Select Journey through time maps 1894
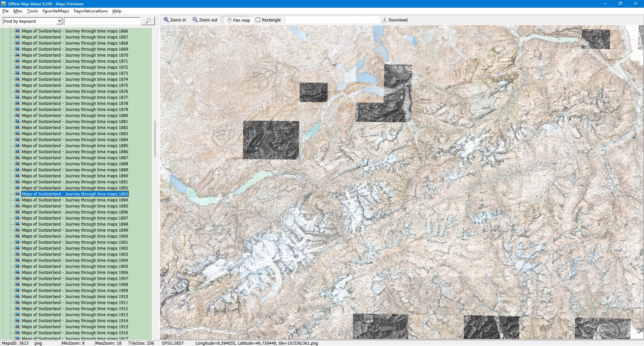Viewport: 644px width, 346px height. pos(75,200)
